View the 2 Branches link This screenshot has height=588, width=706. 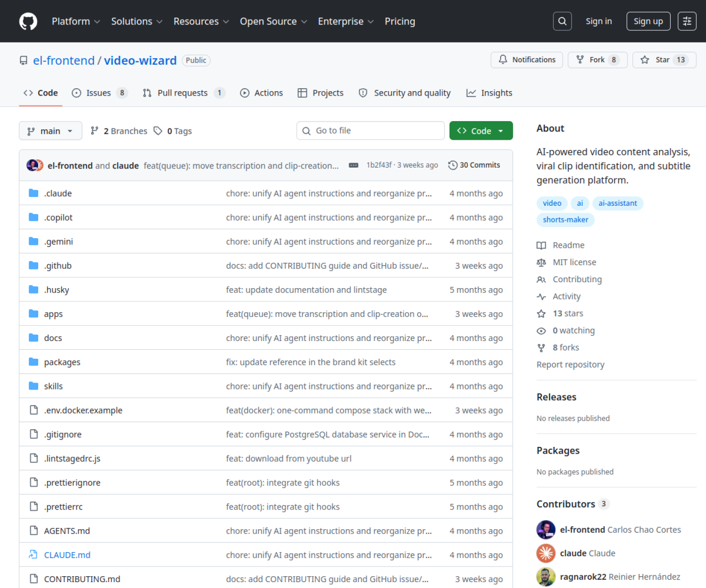pyautogui.click(x=119, y=131)
